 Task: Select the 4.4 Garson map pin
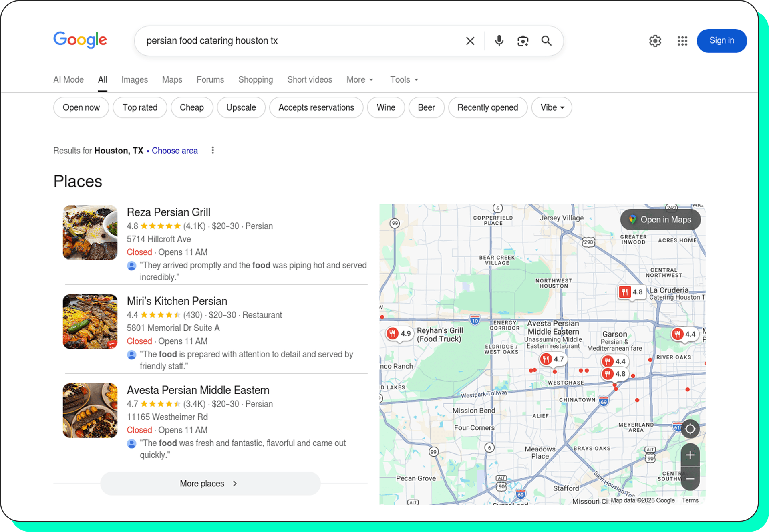[615, 361]
